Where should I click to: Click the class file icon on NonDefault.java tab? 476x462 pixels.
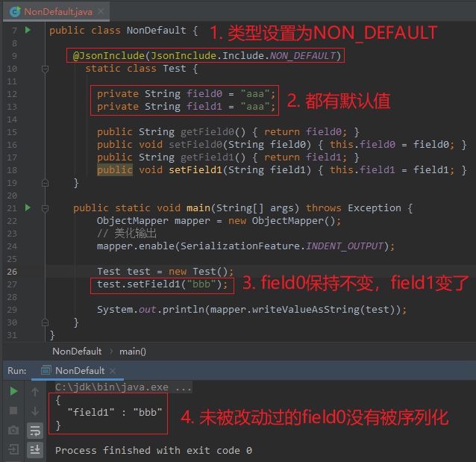15,11
